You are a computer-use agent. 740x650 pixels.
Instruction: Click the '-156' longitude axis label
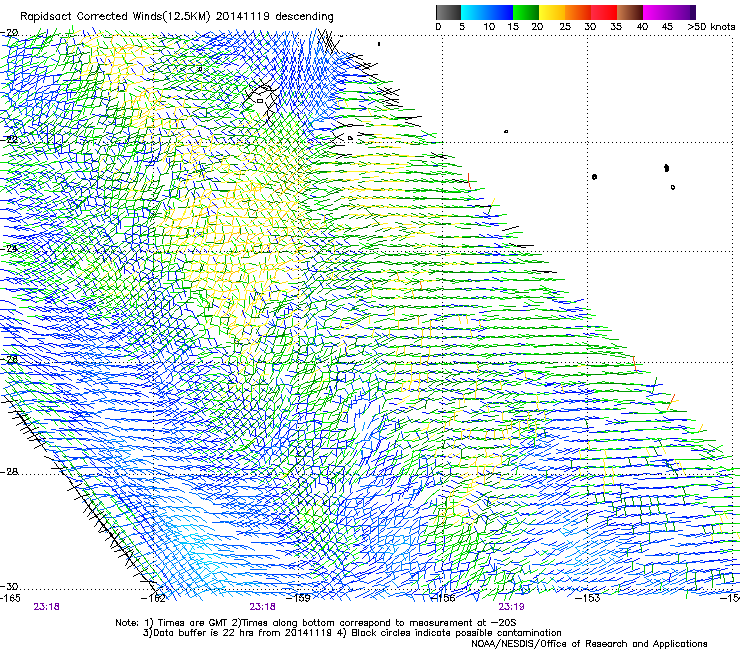click(444, 598)
